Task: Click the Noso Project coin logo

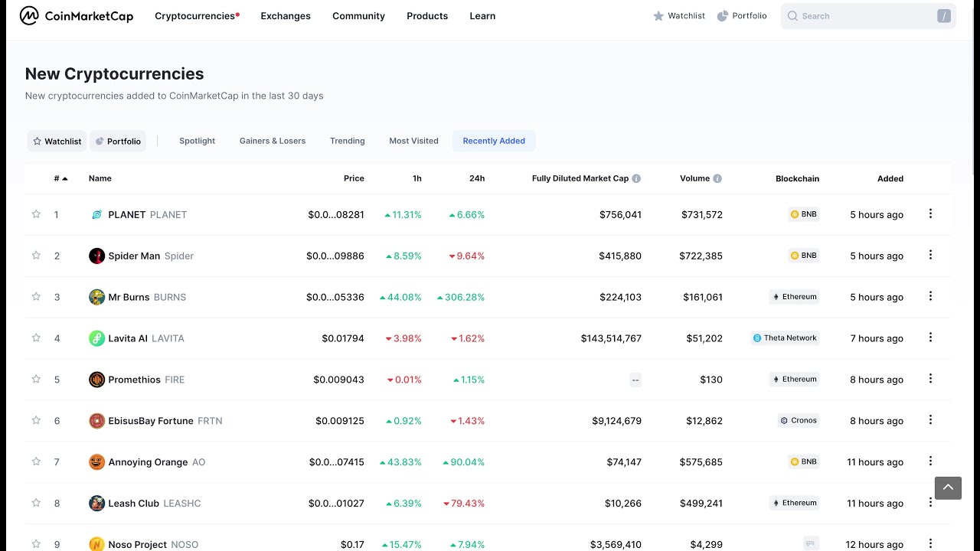Action: [96, 545]
